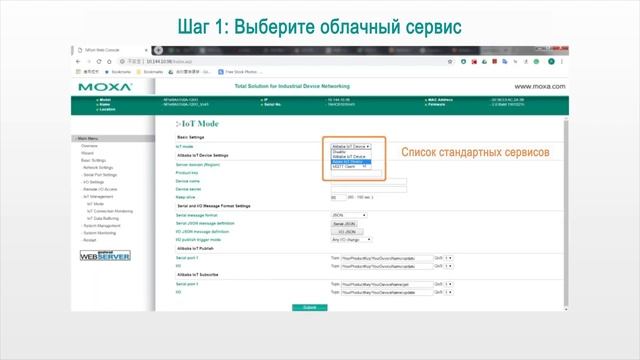Expand Remote I/O Access in the sidebar
This screenshot has width=640, height=360.
pos(100,190)
